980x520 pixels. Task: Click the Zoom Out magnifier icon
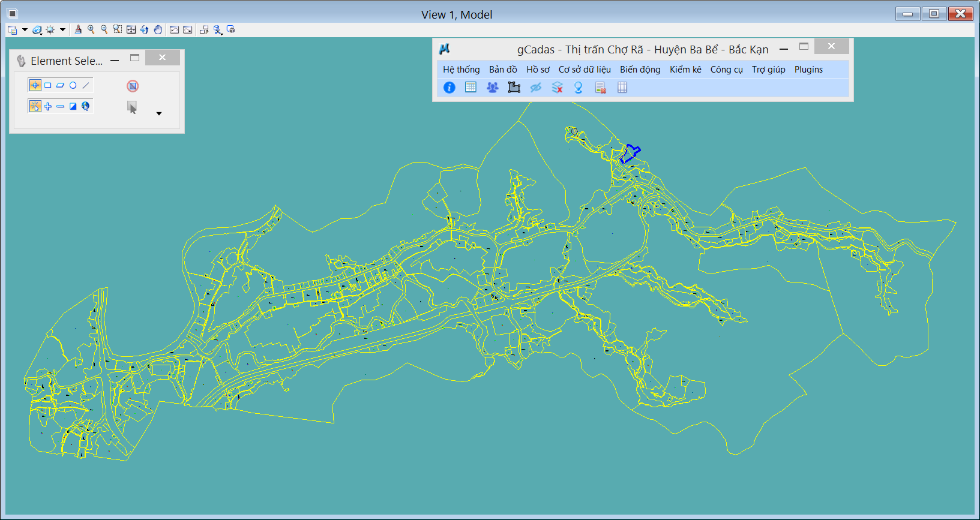click(104, 29)
